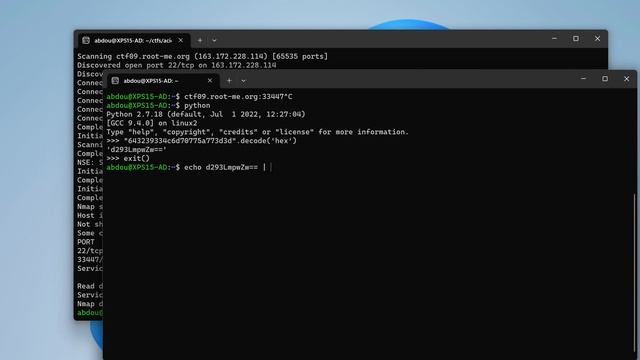Screen dimensions: 640x360
Task: Close the back terminal window
Action: (x=598, y=38)
